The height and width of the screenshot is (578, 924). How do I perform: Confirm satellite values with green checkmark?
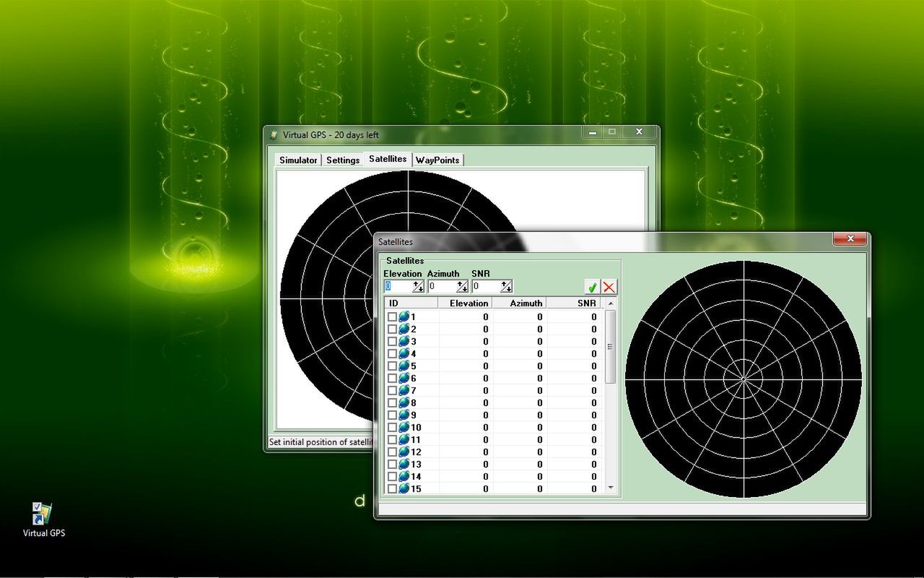[593, 287]
